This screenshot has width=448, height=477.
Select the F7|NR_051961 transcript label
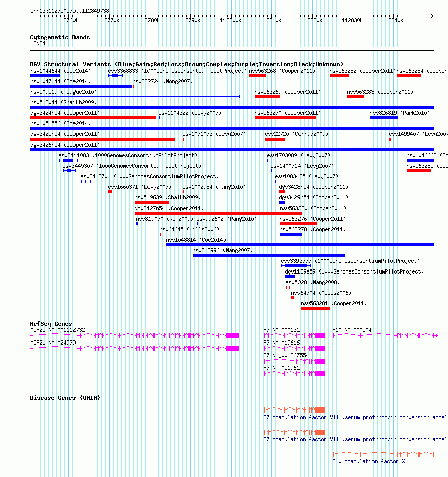click(x=281, y=368)
